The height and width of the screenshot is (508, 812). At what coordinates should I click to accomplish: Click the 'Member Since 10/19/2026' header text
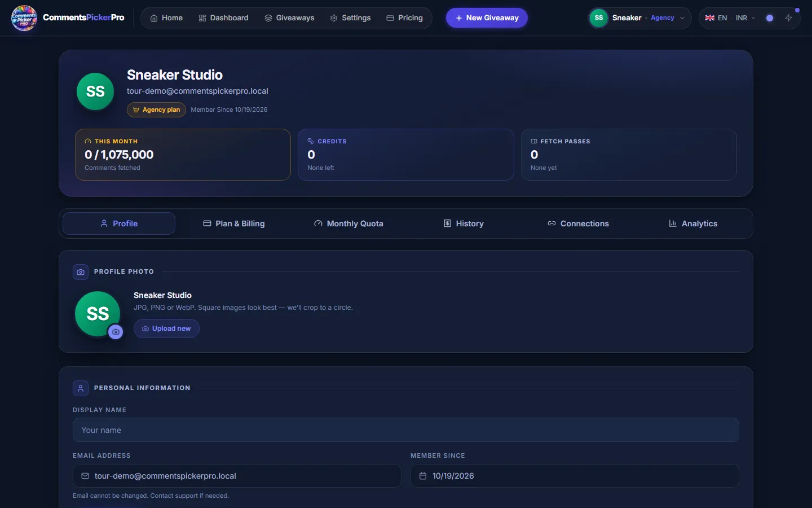click(x=229, y=110)
